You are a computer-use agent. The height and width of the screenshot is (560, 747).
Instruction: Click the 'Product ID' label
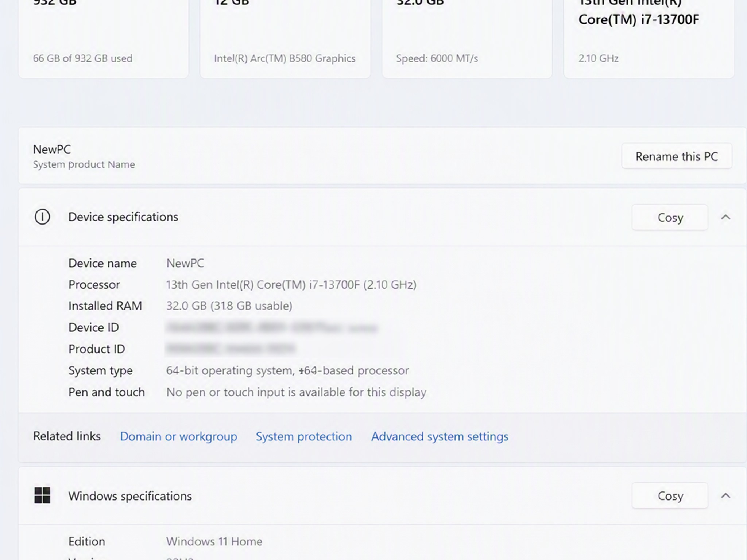click(97, 349)
